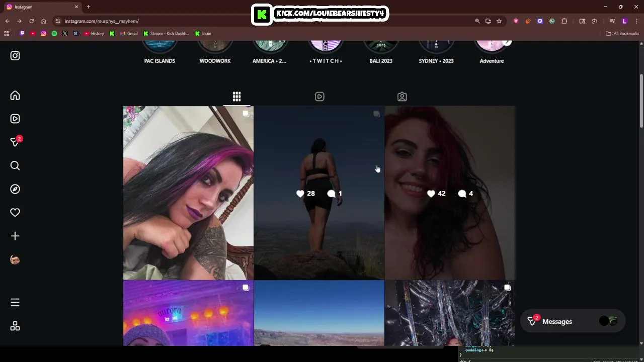The image size is (644, 362).
Task: Open the More hamburger menu
Action: coord(15,302)
